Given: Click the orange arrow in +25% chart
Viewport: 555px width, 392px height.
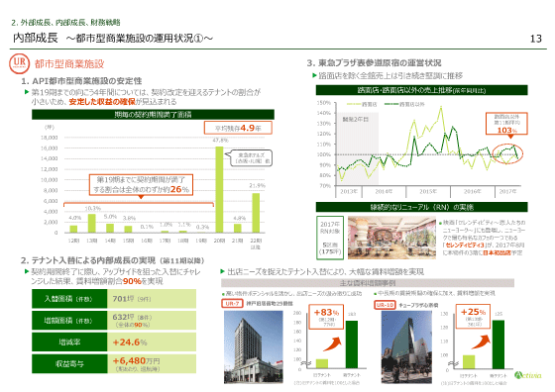Looking at the screenshot, I should pyautogui.click(x=482, y=342).
